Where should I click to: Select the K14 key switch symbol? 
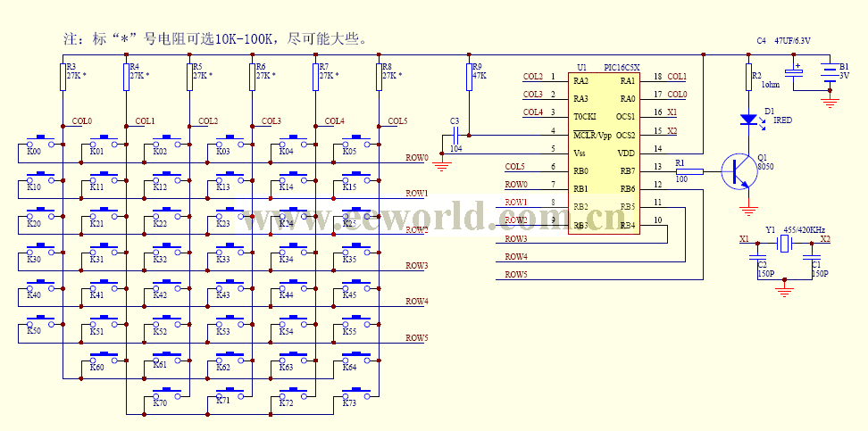click(294, 178)
